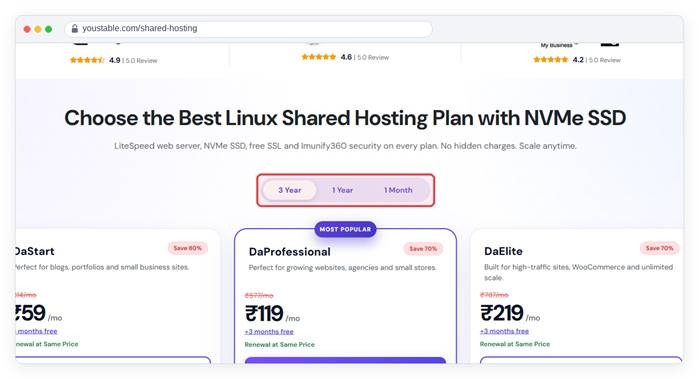Click the yellow minimize window dot

pyautogui.click(x=38, y=29)
